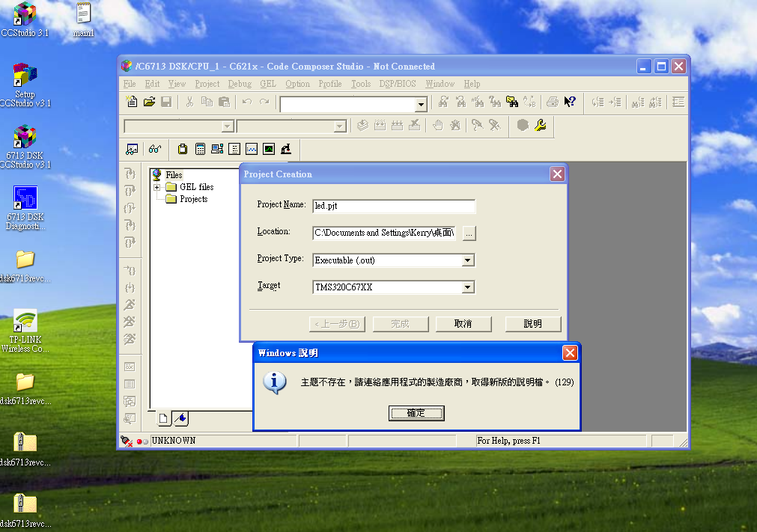Click the Location path input field
Screen dimensions: 757x532
click(384, 233)
